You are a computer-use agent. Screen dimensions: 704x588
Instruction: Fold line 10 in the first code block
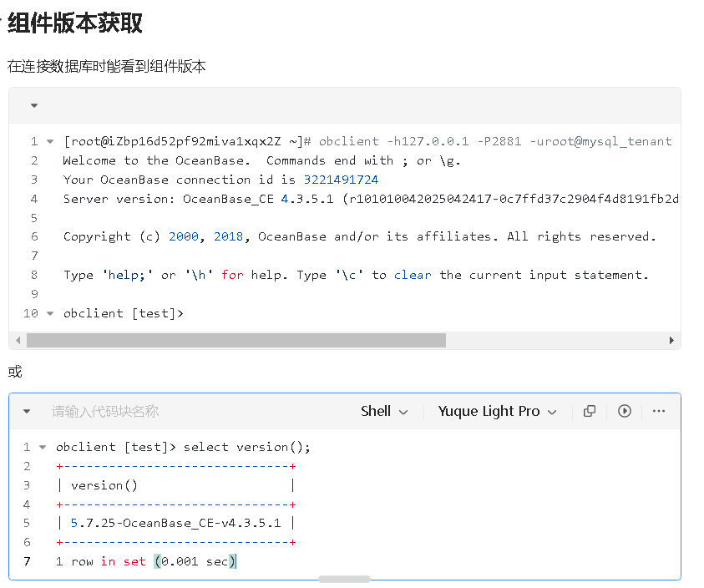point(50,314)
